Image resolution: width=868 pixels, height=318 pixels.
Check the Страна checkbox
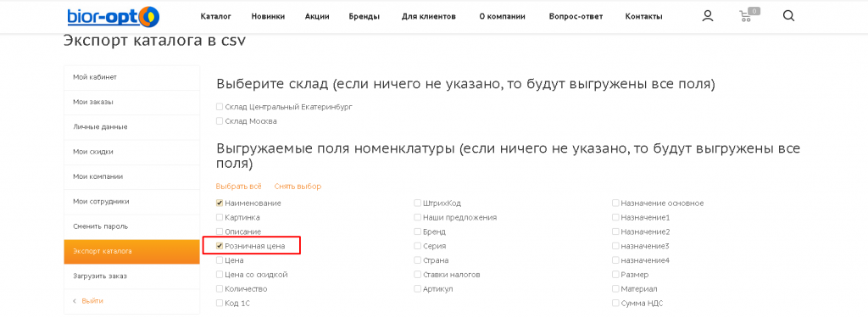pos(417,260)
